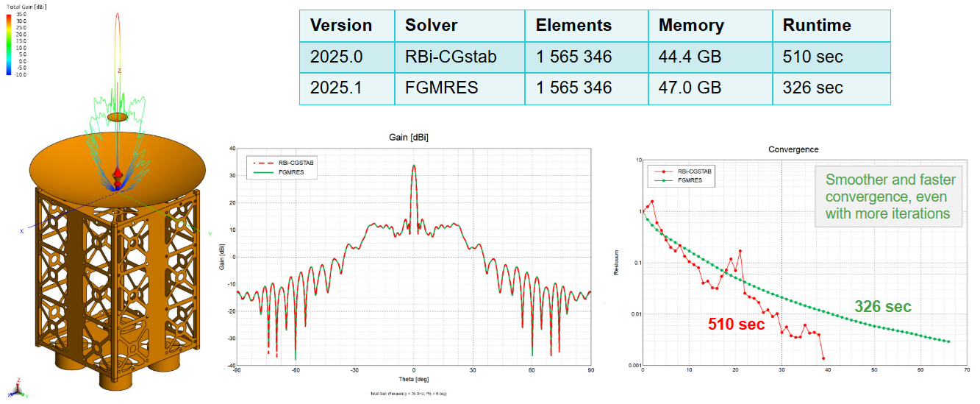This screenshot has width=980, height=404.
Task: Click the Smoother and faster convergence note
Action: coord(887,196)
